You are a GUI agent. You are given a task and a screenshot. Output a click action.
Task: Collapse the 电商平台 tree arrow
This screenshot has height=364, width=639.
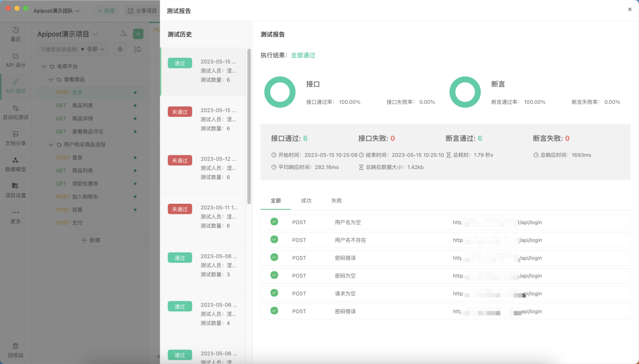click(x=44, y=66)
